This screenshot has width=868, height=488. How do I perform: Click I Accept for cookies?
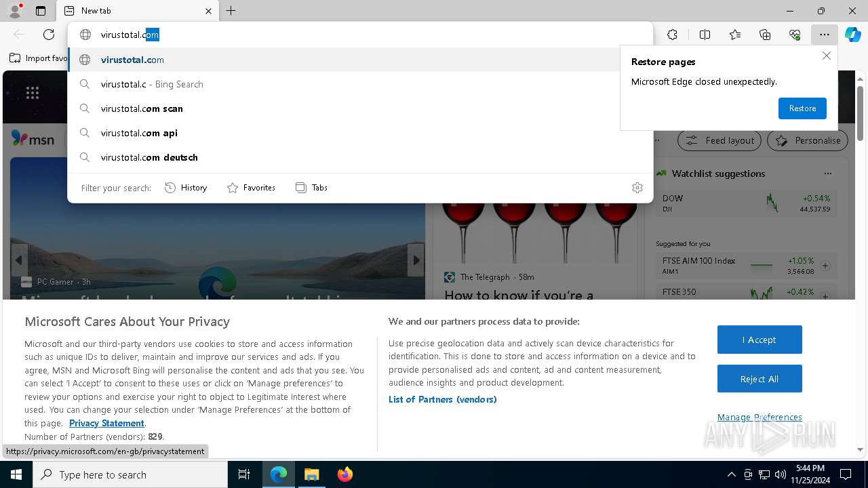coord(759,340)
